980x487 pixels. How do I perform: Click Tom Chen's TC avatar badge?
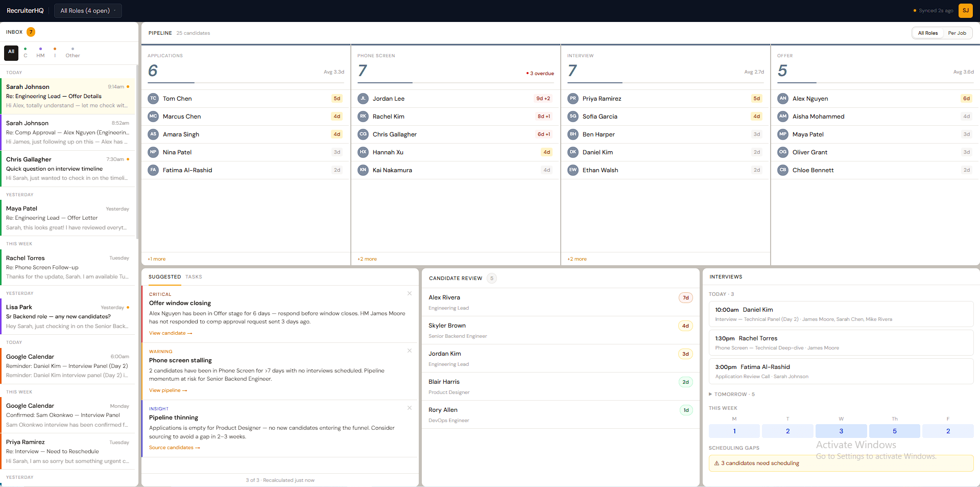click(153, 98)
